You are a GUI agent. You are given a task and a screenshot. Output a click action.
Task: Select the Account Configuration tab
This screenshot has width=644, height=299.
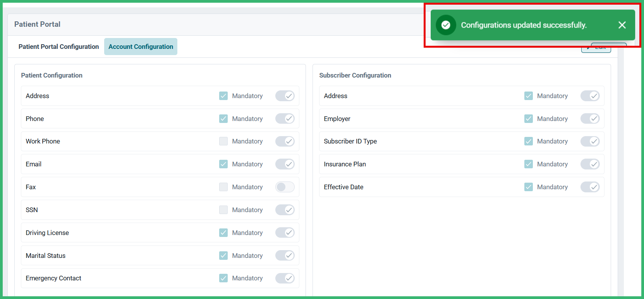[x=141, y=47]
